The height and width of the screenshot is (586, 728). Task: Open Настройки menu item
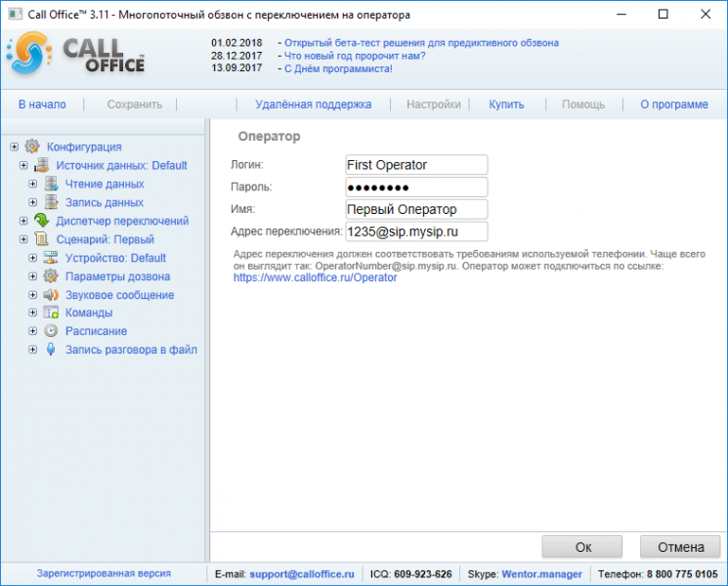click(x=434, y=105)
